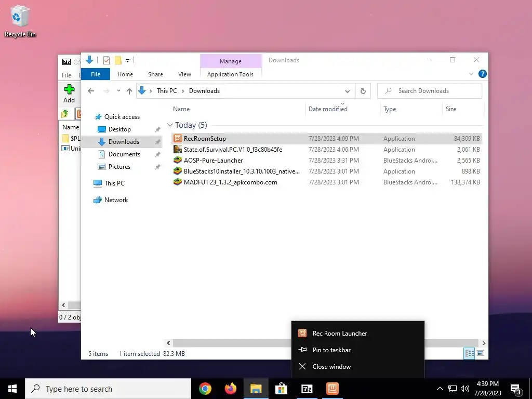Switch to large thumbnails view icon
The width and height of the screenshot is (532, 399).
pyautogui.click(x=481, y=353)
